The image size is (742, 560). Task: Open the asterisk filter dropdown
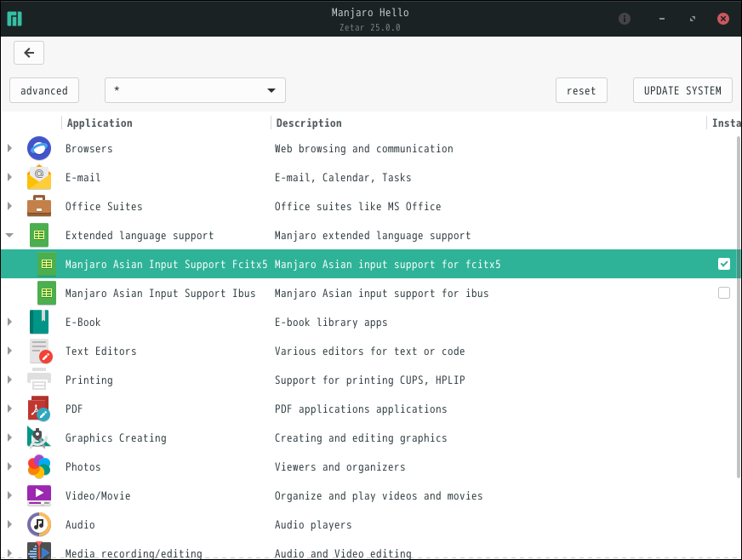pos(195,90)
